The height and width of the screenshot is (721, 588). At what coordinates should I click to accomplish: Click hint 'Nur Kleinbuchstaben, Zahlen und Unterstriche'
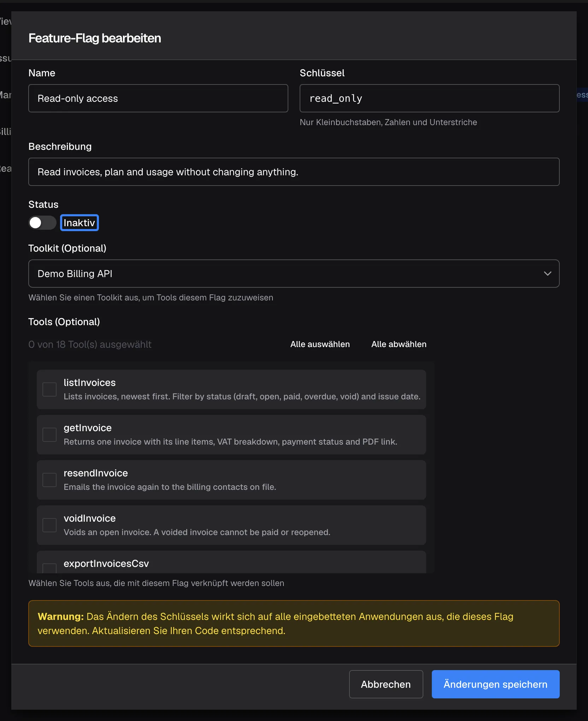coord(388,122)
